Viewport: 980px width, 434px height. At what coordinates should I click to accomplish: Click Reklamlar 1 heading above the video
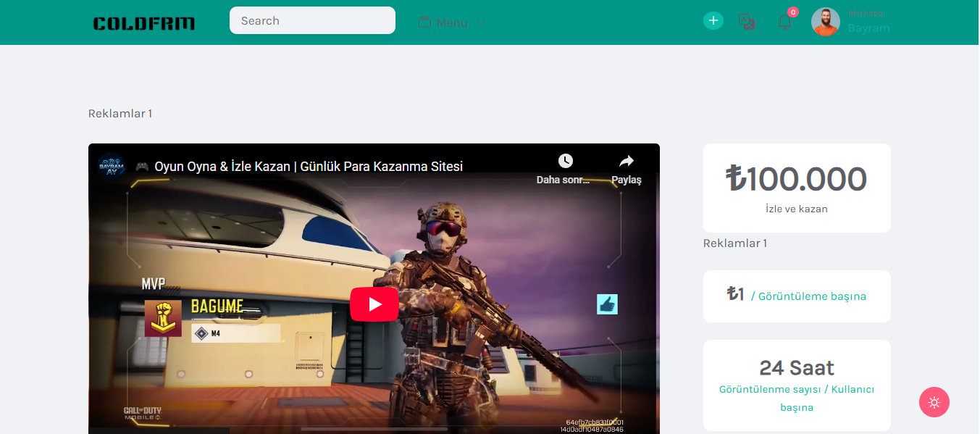(x=120, y=114)
